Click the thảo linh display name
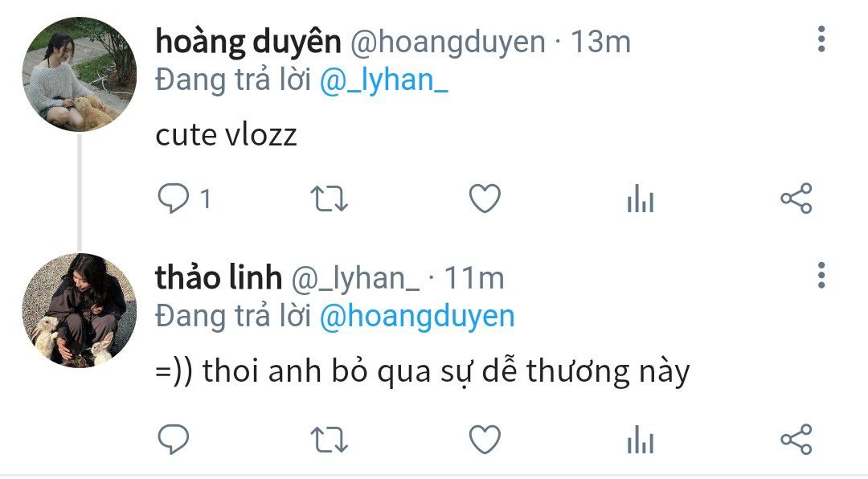The image size is (868, 479). [x=219, y=278]
